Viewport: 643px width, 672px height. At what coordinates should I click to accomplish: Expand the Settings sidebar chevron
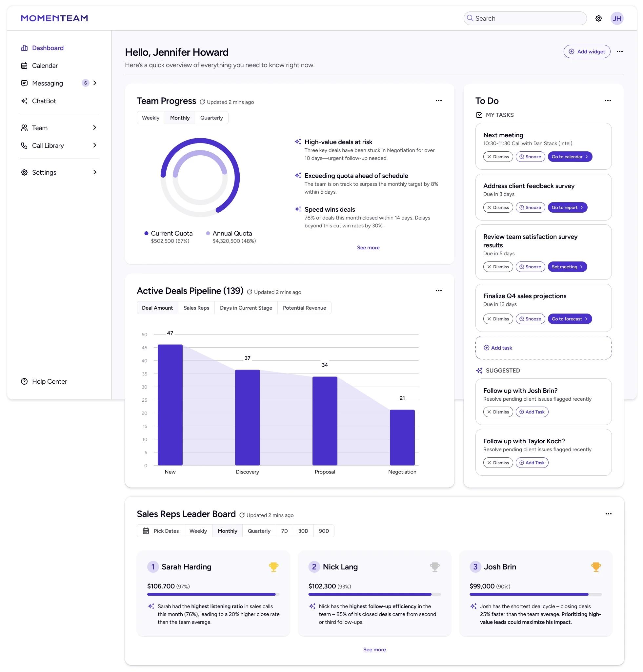coord(95,172)
